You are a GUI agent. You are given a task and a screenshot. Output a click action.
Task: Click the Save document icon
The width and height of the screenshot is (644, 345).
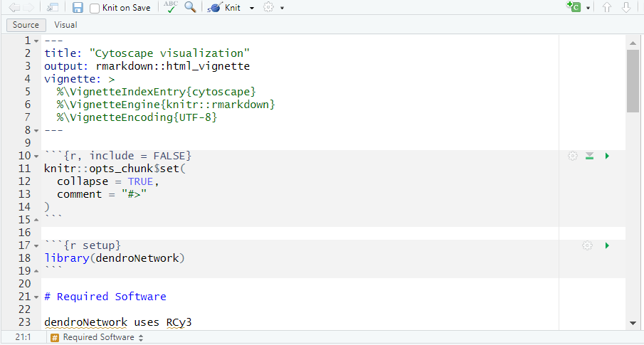pyautogui.click(x=78, y=8)
